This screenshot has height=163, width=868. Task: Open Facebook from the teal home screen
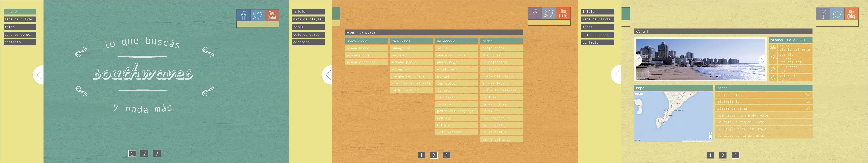click(244, 15)
